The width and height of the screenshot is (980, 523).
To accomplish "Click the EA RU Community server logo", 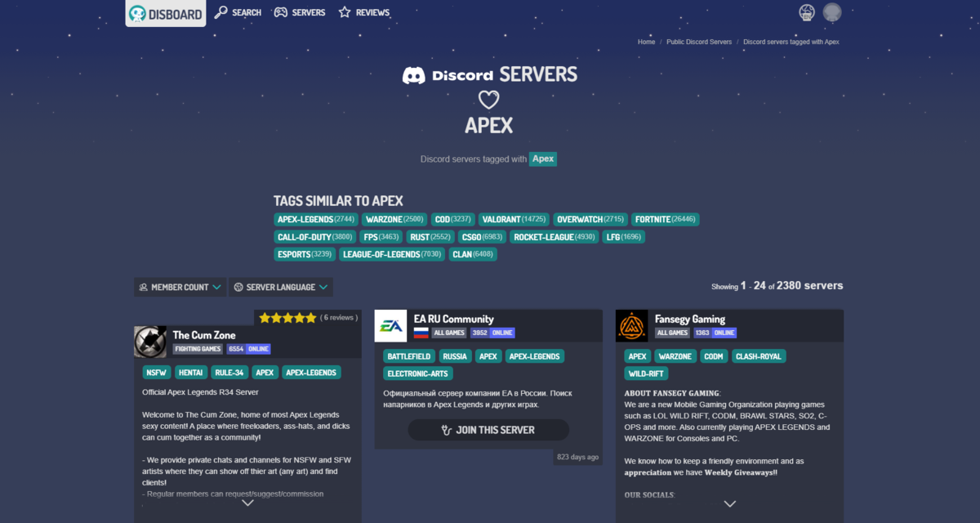I will click(390, 326).
